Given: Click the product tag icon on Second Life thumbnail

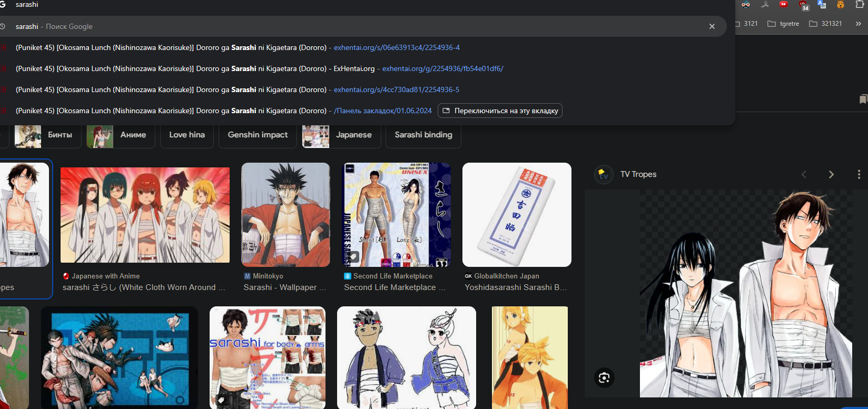Looking at the screenshot, I should coord(354,257).
